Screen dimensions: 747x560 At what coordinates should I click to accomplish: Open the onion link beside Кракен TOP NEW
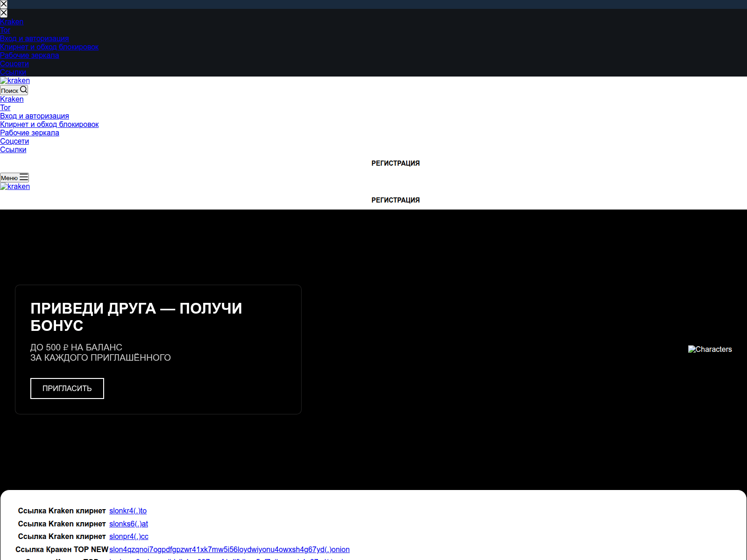[x=229, y=549]
